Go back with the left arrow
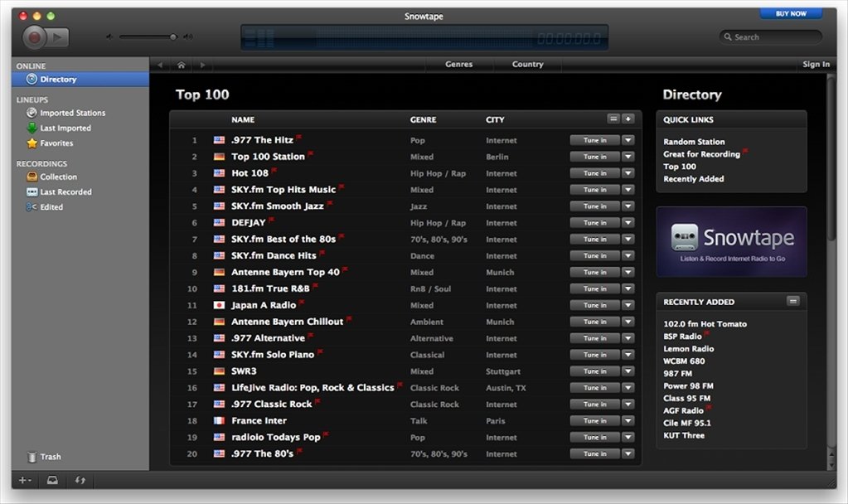Screen dimensions: 848x504 tap(160, 65)
